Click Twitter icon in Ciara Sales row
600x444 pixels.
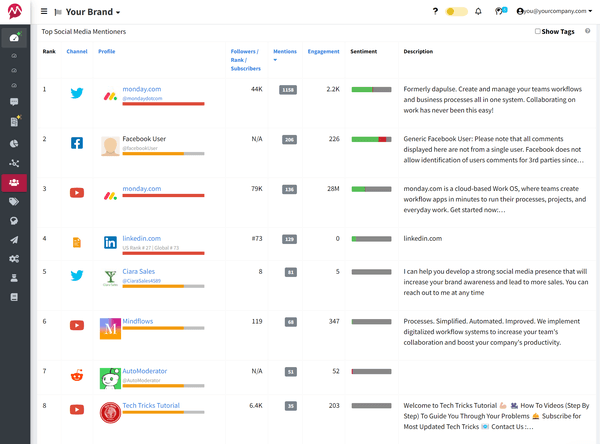[77, 275]
